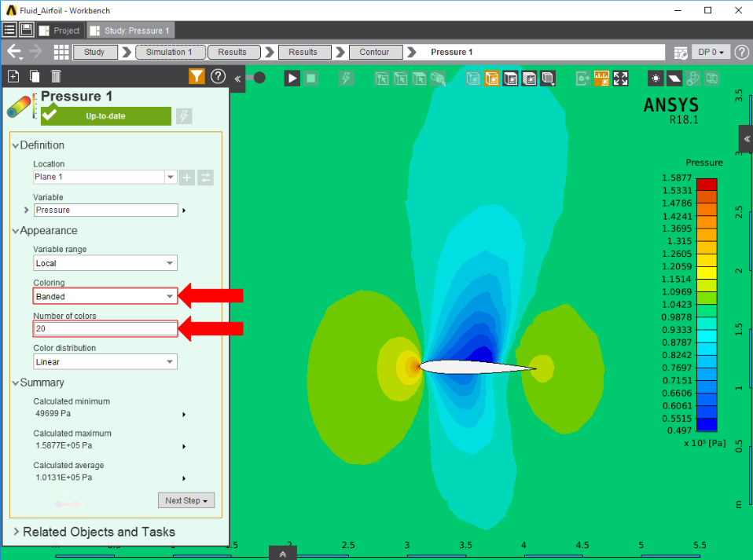Click the Next Step button

coord(186,500)
